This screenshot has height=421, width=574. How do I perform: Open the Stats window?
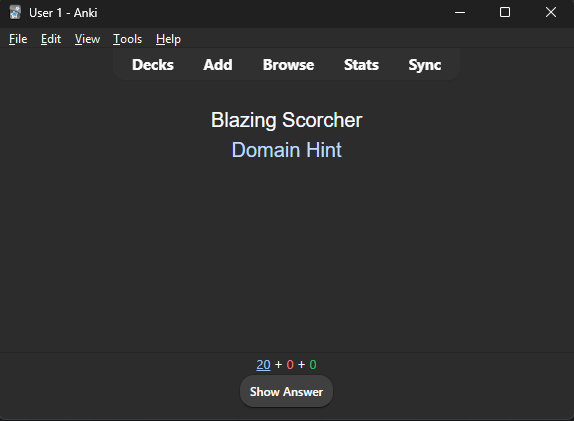[361, 65]
